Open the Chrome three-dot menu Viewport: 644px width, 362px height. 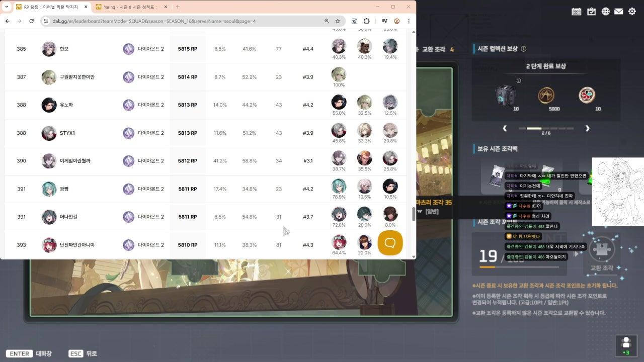tap(409, 21)
